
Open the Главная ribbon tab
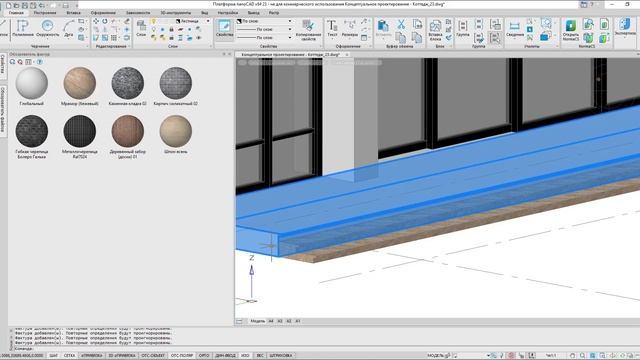click(x=16, y=13)
